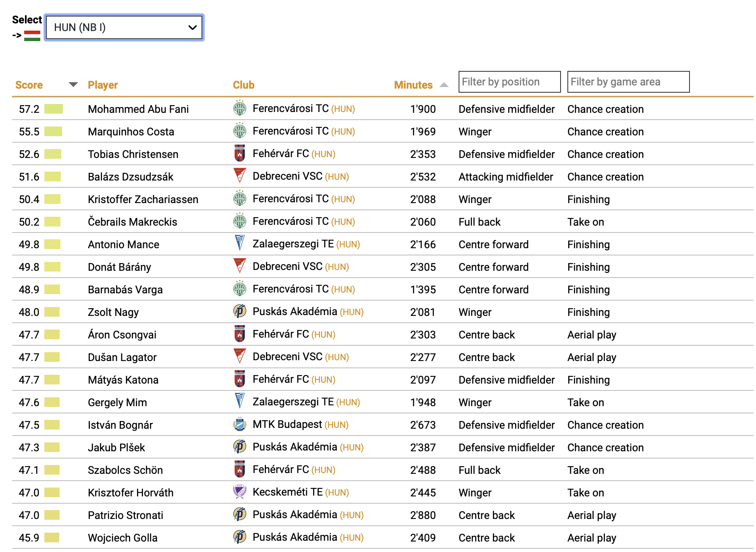Click Puskás Akadémia crest in Zsolt Nagy row
This screenshot has height=552, width=756.
(240, 311)
